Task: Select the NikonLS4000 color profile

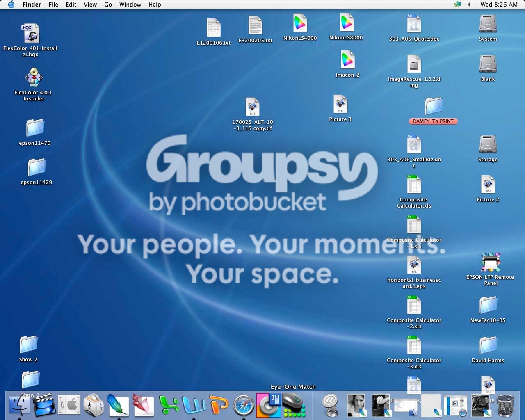Action: 300,23
